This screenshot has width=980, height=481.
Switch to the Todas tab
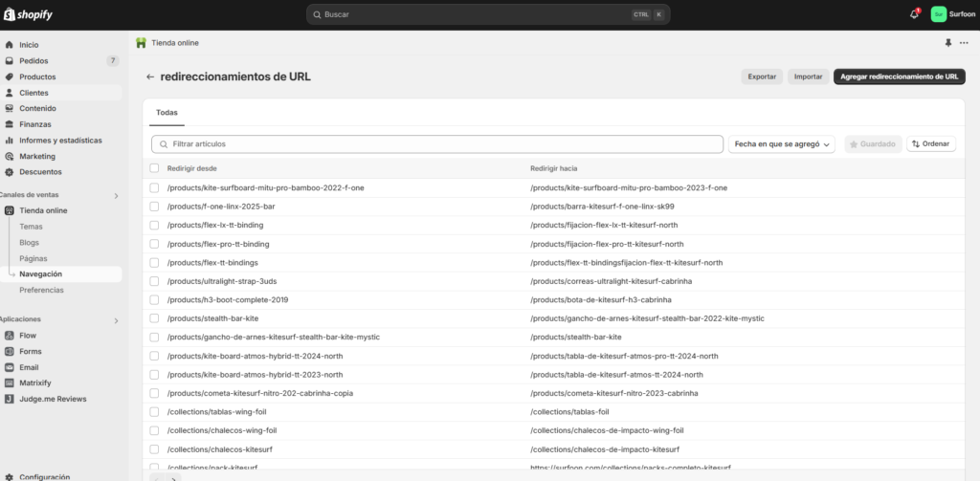(x=167, y=113)
